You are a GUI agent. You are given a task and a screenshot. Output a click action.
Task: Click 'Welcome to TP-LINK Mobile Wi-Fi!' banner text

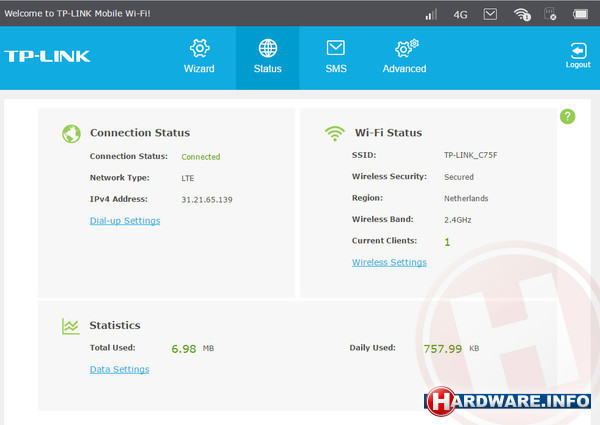click(x=77, y=13)
